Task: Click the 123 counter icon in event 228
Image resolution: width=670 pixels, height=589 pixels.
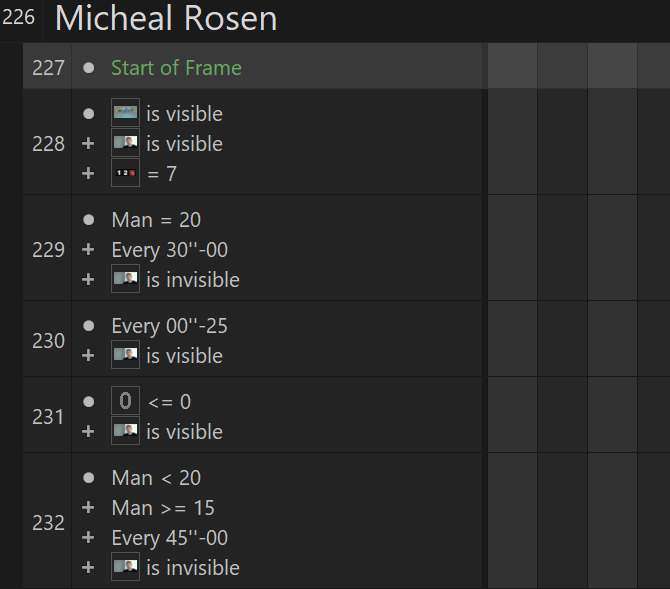Action: [125, 173]
